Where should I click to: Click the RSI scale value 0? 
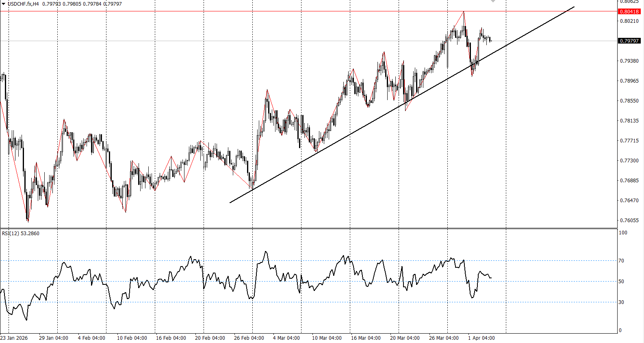[620, 330]
